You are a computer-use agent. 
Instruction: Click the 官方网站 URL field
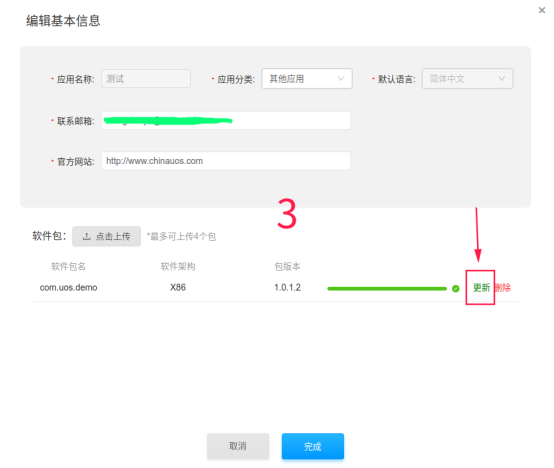[x=226, y=161]
